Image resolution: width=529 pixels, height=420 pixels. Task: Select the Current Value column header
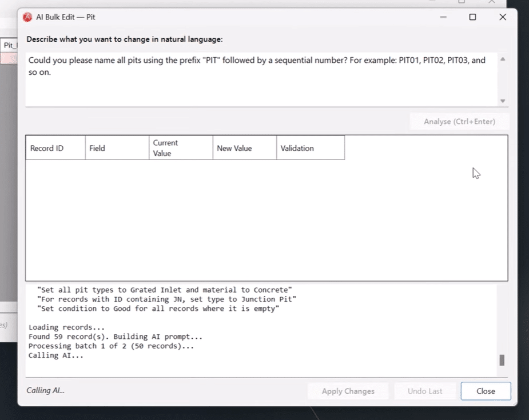[x=181, y=148]
